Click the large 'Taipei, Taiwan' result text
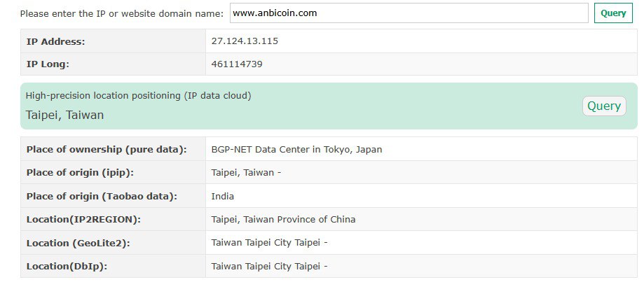This screenshot has width=644, height=282. (x=65, y=115)
